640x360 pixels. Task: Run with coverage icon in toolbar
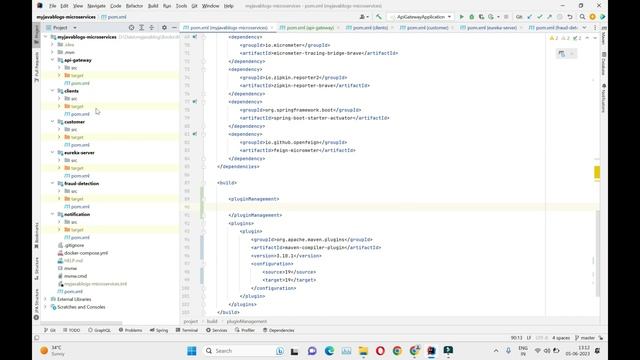[481, 17]
